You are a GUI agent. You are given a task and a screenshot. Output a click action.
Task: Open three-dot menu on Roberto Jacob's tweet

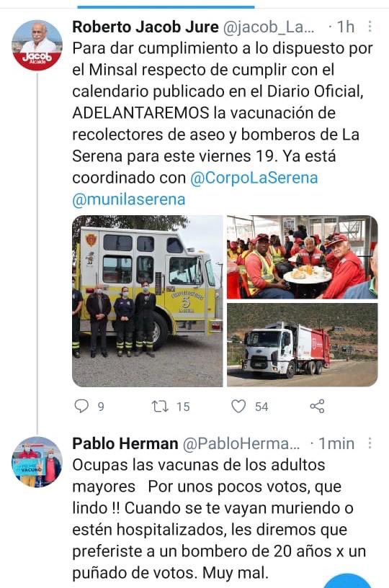click(370, 27)
